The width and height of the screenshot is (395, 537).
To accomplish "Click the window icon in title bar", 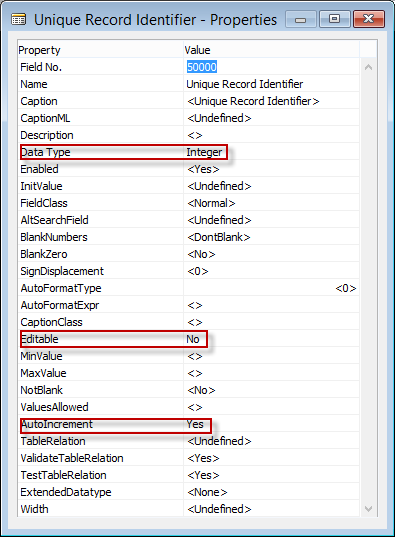I will pyautogui.click(x=18, y=20).
